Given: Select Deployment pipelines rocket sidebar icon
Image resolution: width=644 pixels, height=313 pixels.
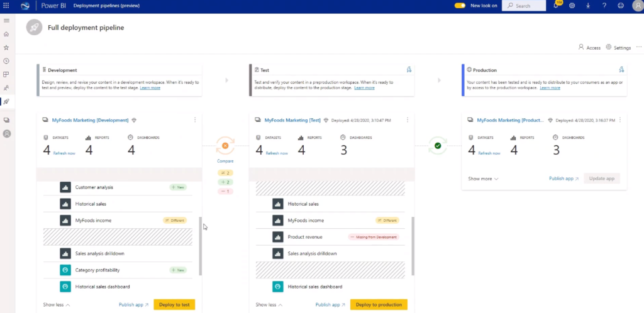Looking at the screenshot, I should point(6,101).
